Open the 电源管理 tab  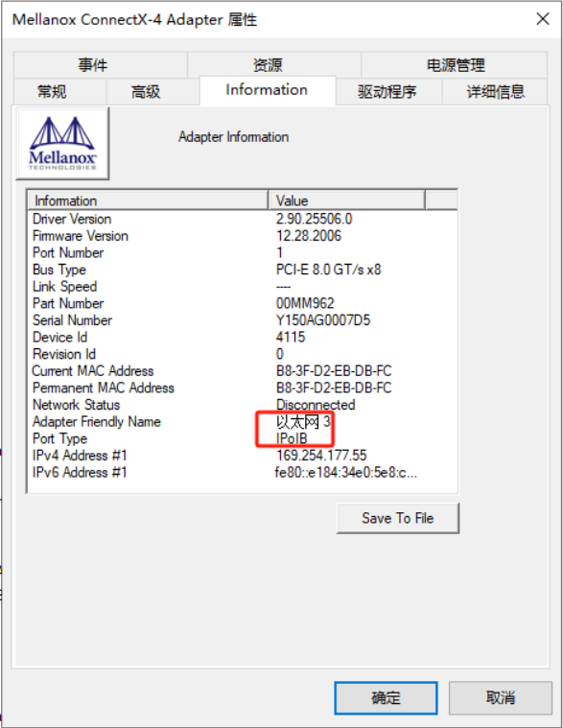[455, 65]
